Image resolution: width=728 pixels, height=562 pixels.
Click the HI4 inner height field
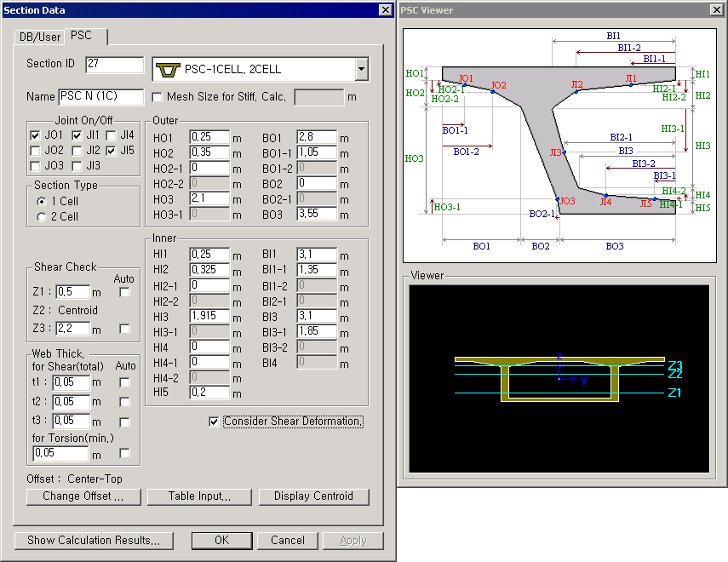click(209, 347)
